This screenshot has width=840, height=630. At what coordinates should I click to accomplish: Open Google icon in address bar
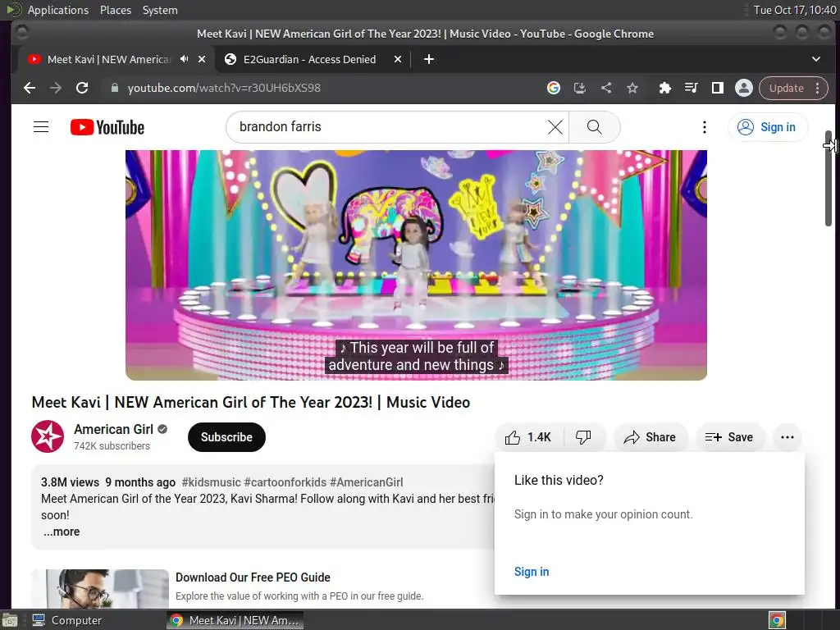[554, 88]
